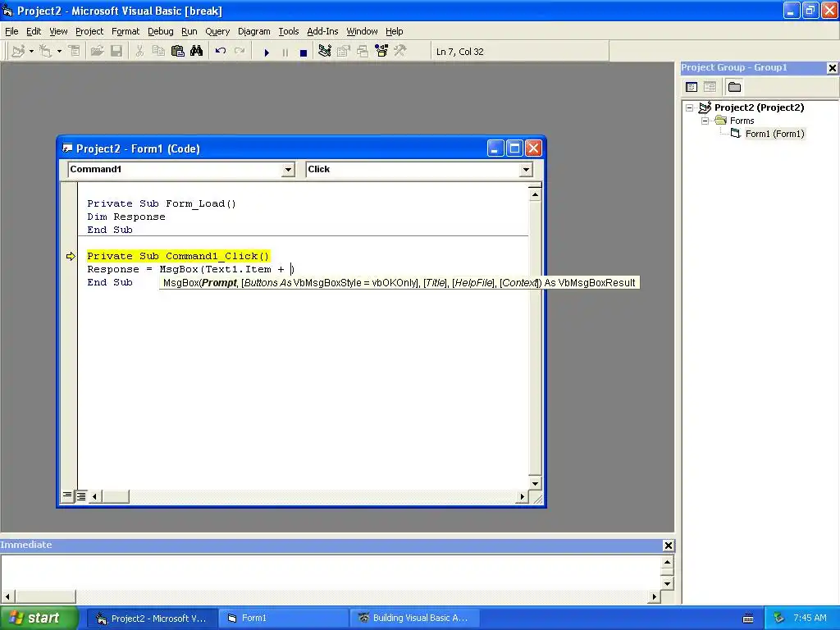Click Immediate window scroll down arrow
The height and width of the screenshot is (630, 840).
pyautogui.click(x=667, y=583)
